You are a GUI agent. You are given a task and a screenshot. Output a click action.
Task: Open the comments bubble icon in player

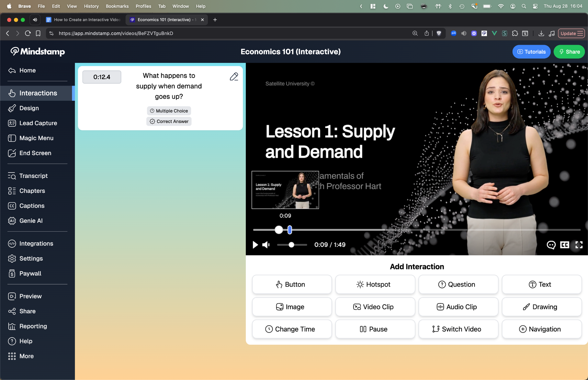[x=551, y=245]
